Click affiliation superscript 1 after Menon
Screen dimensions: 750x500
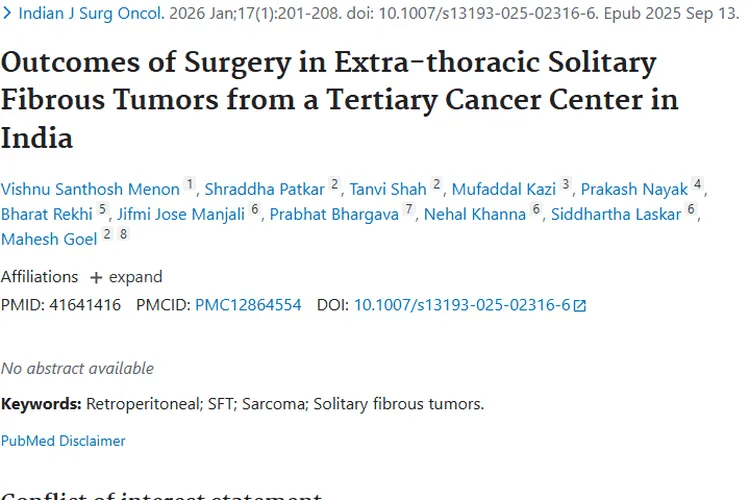pos(189,186)
